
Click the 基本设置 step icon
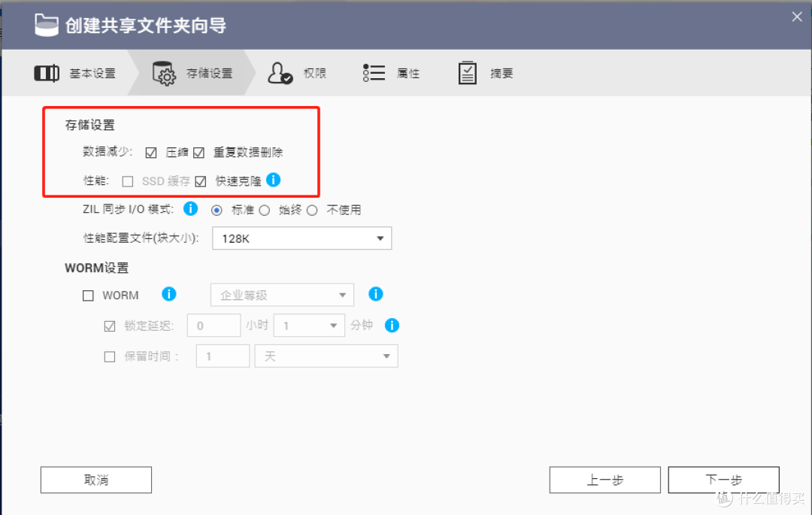point(47,74)
